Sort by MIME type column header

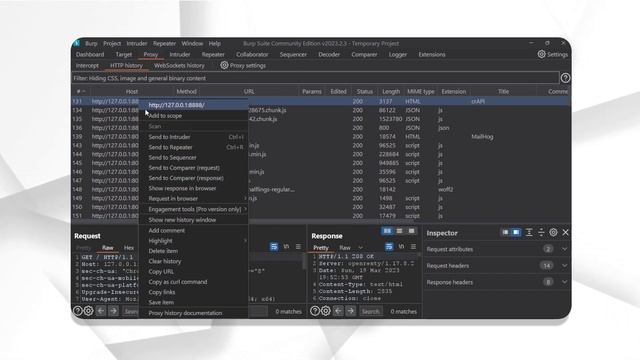click(x=420, y=91)
